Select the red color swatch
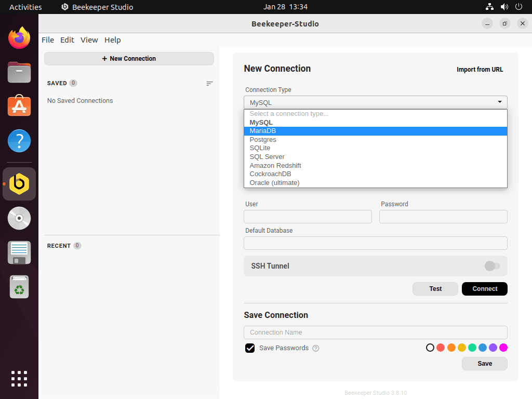 tap(441, 348)
